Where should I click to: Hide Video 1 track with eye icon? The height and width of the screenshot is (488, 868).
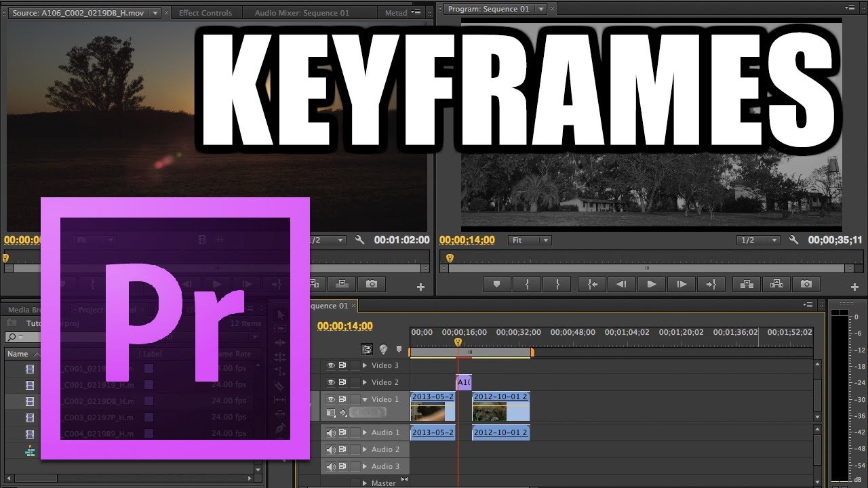pos(331,399)
